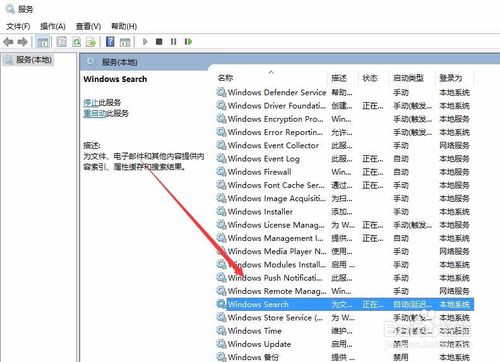
Task: Sort by the 状态 column header
Action: pyautogui.click(x=370, y=78)
